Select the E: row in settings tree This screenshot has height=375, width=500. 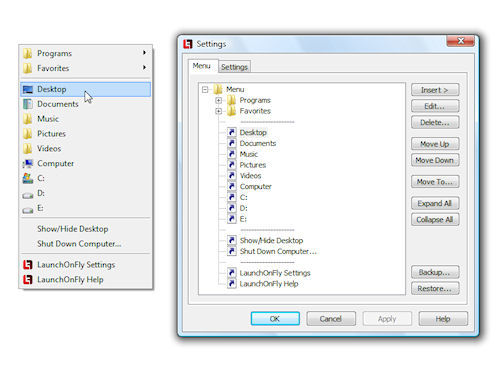click(x=243, y=219)
